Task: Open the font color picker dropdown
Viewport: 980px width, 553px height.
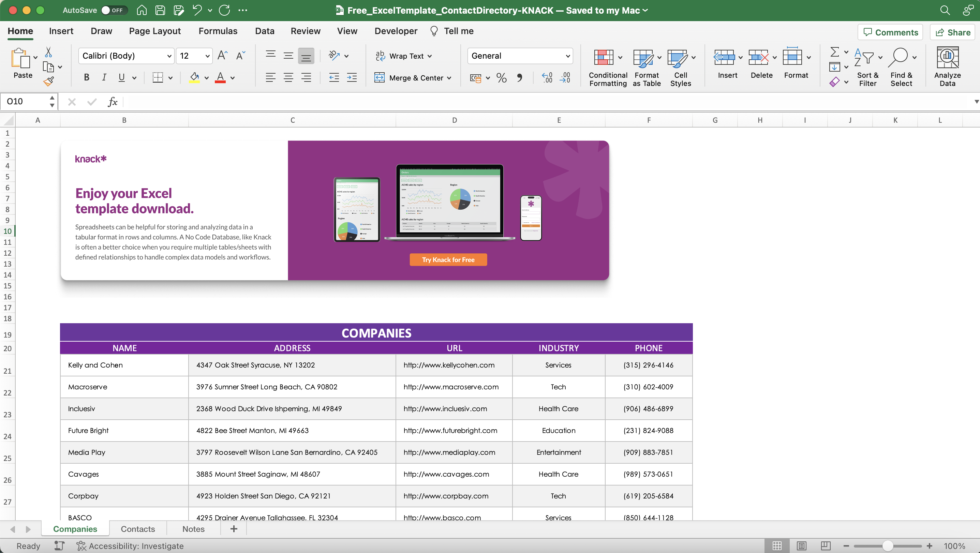Action: pos(233,78)
